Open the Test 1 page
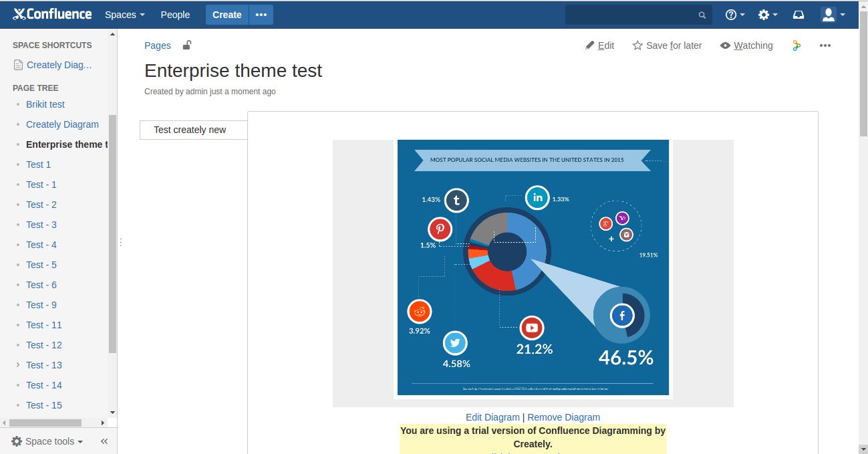The height and width of the screenshot is (454, 868). [38, 164]
